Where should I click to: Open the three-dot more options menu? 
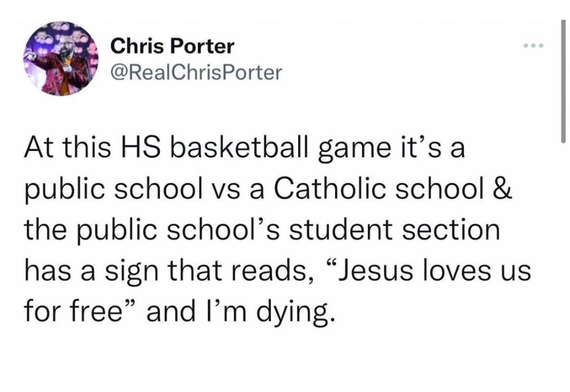(x=532, y=46)
